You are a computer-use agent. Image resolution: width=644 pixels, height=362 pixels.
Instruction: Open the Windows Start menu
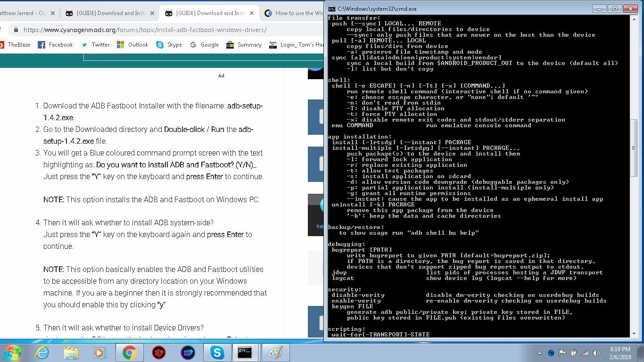point(13,352)
